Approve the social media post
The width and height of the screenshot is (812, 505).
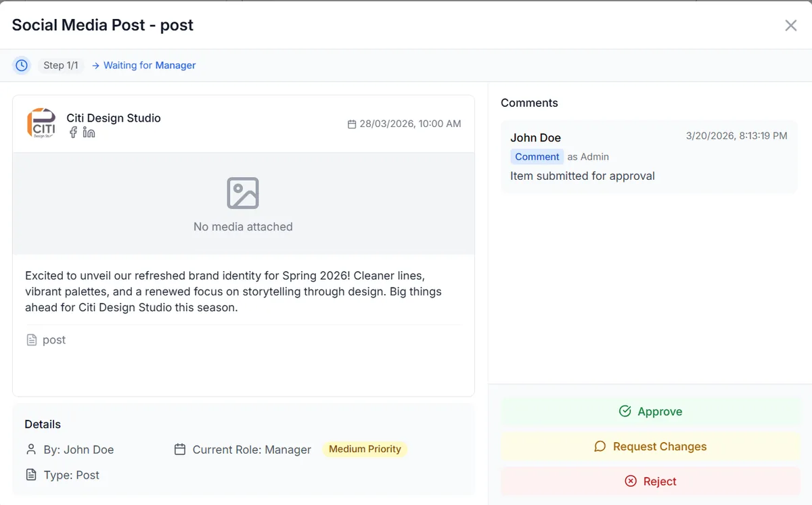click(x=650, y=411)
